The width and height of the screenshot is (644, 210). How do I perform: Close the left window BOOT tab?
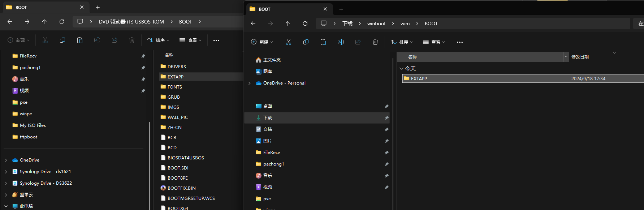point(82,7)
